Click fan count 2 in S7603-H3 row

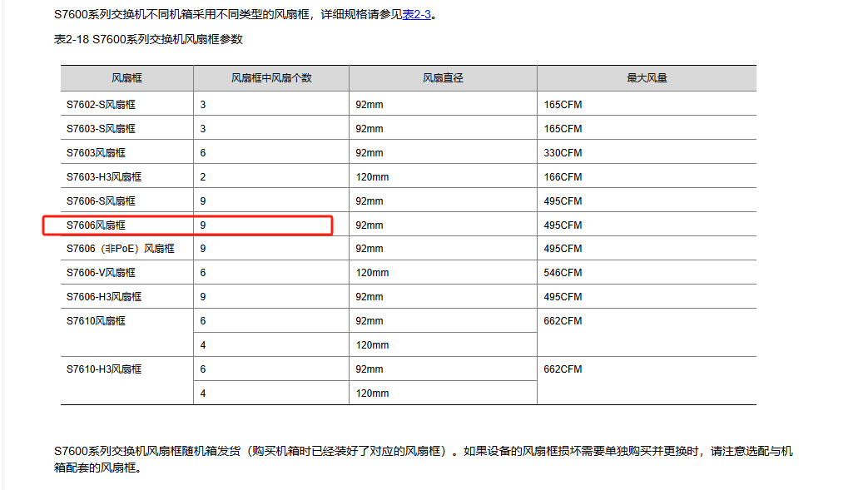point(202,177)
